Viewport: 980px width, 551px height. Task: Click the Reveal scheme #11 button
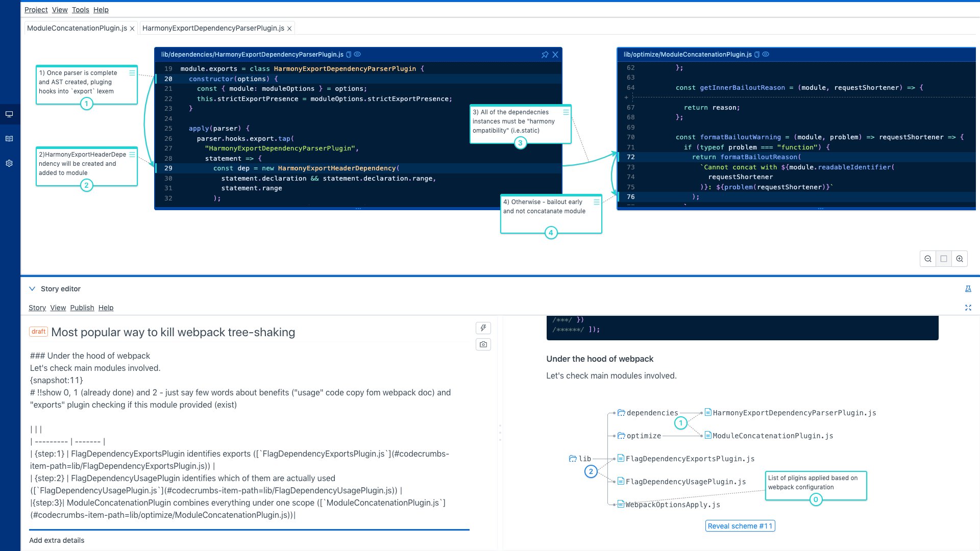(740, 526)
